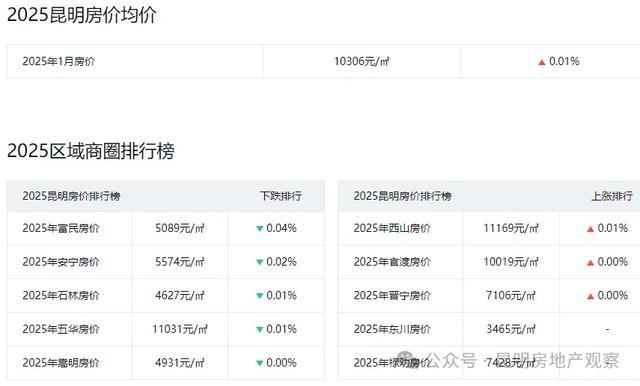
Task: Click red up arrow in 晋宁 row
Action: click(590, 296)
